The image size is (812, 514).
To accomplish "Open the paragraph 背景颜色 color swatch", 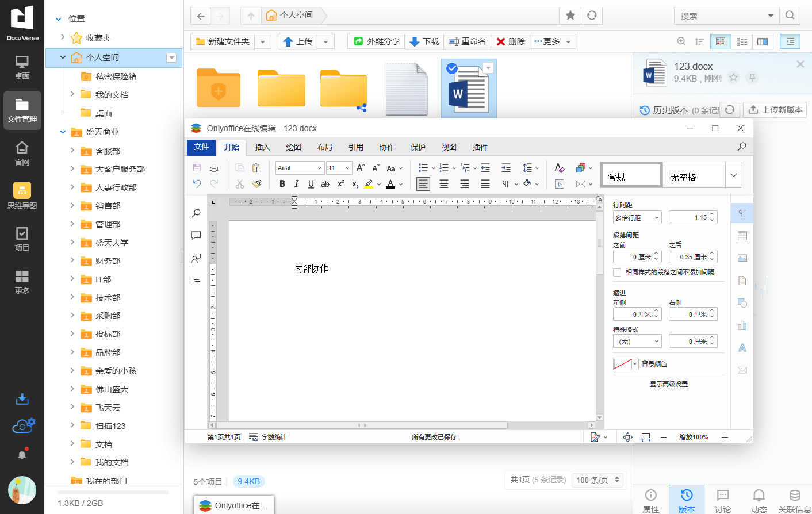I will (626, 364).
